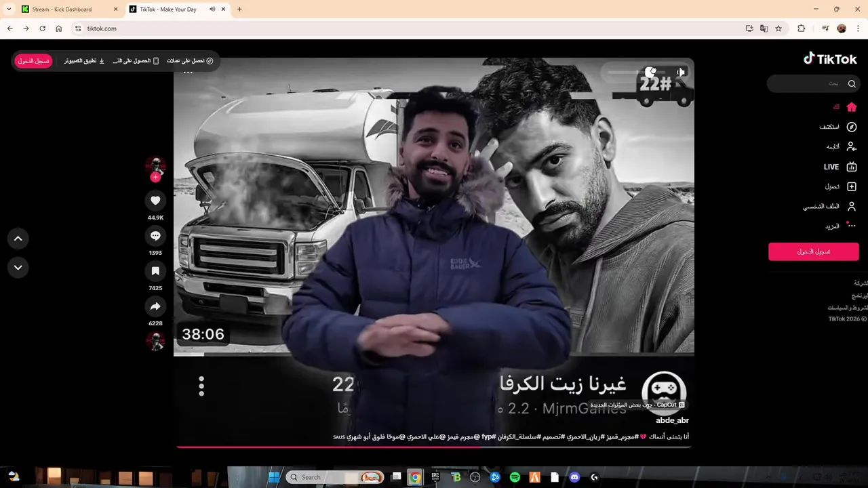Viewport: 868px width, 488px height.
Task: Expand the More item with three dots
Action: (x=841, y=226)
